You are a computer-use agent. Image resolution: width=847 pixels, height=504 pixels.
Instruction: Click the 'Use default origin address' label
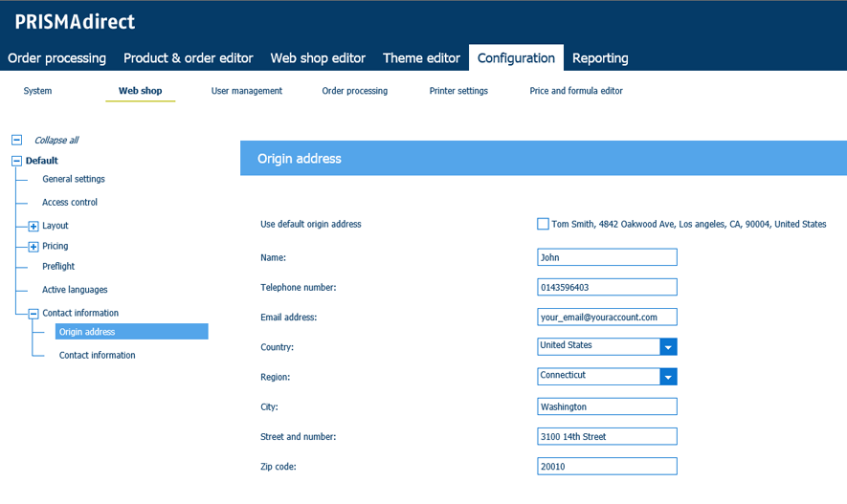(311, 224)
